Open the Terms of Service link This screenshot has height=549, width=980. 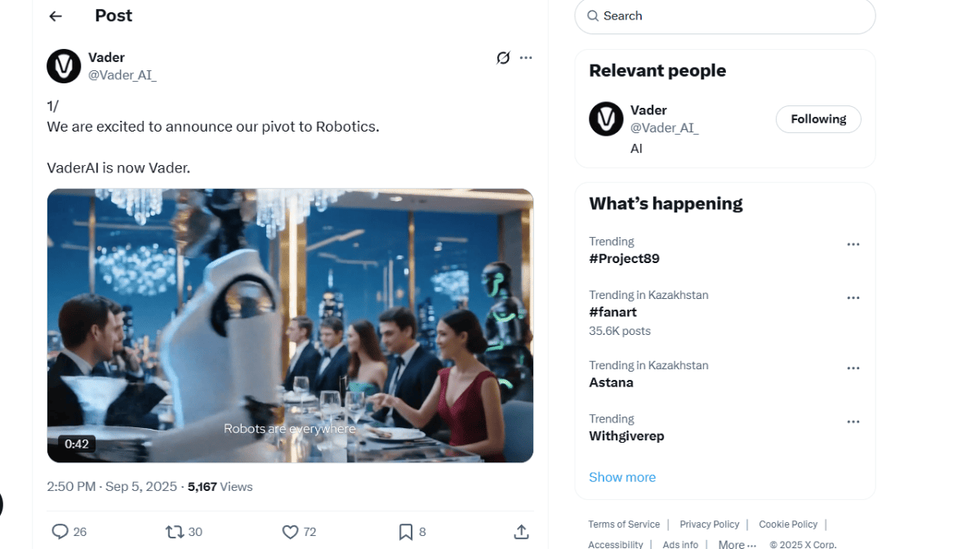624,524
